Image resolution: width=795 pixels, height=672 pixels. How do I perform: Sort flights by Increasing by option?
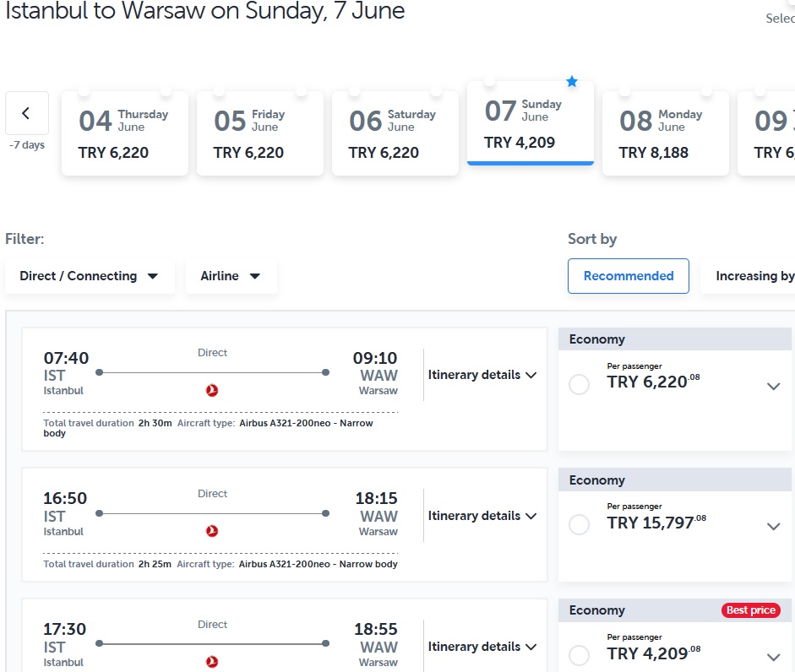tap(749, 276)
